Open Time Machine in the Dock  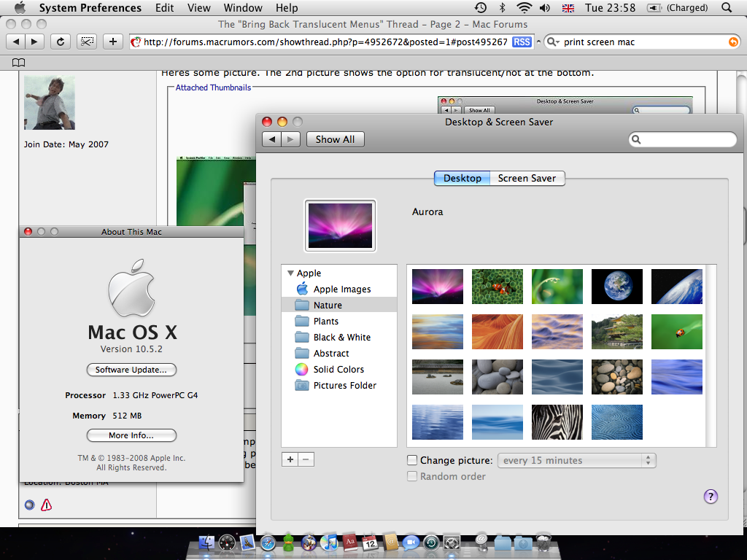point(431,542)
